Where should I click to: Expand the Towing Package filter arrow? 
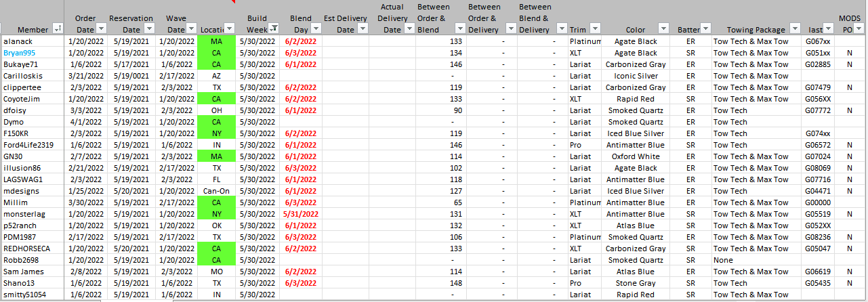click(x=795, y=28)
